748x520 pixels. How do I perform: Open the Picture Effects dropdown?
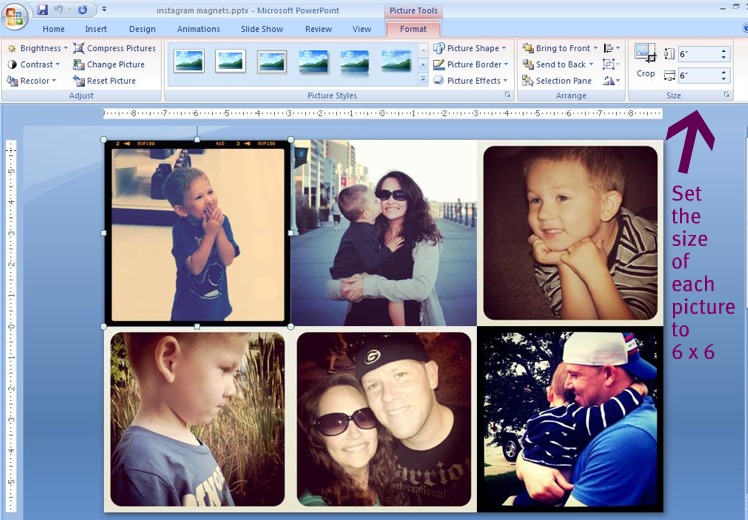471,81
